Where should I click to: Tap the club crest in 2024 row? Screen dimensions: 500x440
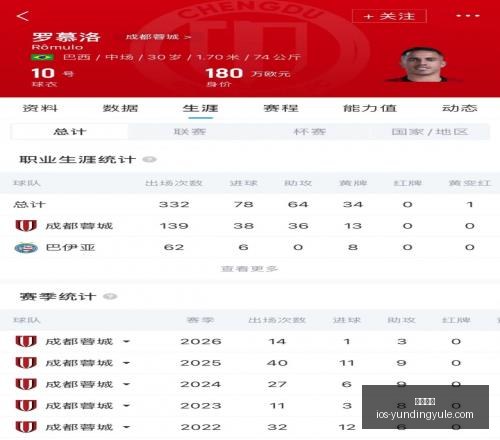[x=26, y=384]
